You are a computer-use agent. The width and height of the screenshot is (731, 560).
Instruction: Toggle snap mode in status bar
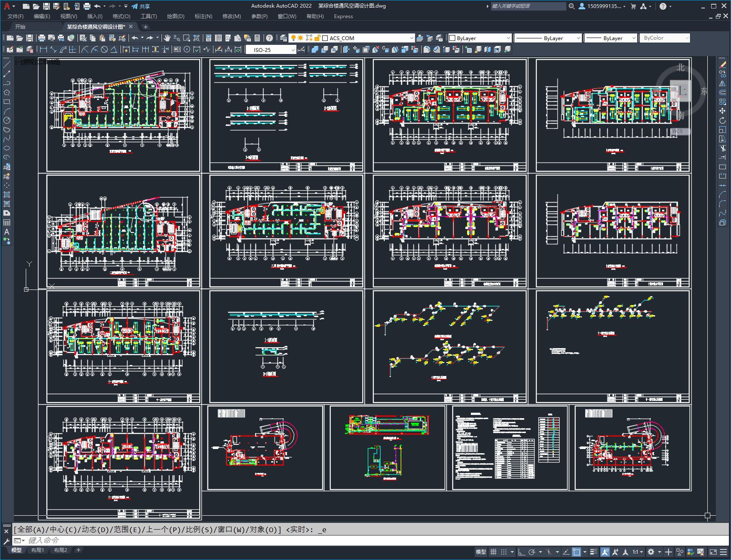[504, 552]
